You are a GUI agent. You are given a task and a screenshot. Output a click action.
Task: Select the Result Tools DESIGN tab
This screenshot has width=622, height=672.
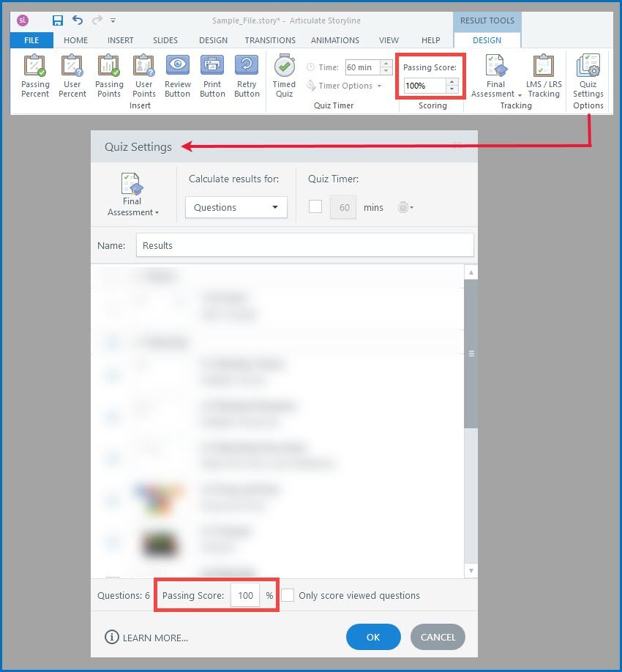pos(487,40)
